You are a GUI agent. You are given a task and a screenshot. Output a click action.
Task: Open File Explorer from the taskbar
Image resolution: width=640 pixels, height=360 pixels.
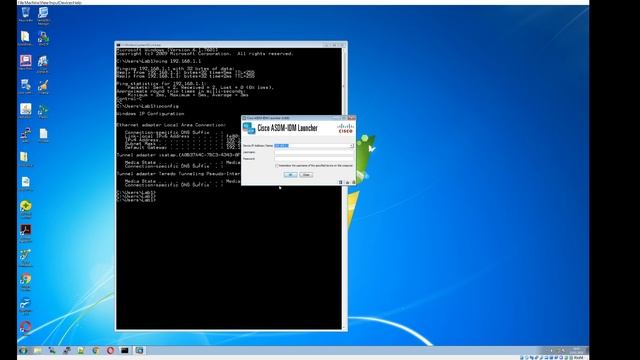[38, 350]
